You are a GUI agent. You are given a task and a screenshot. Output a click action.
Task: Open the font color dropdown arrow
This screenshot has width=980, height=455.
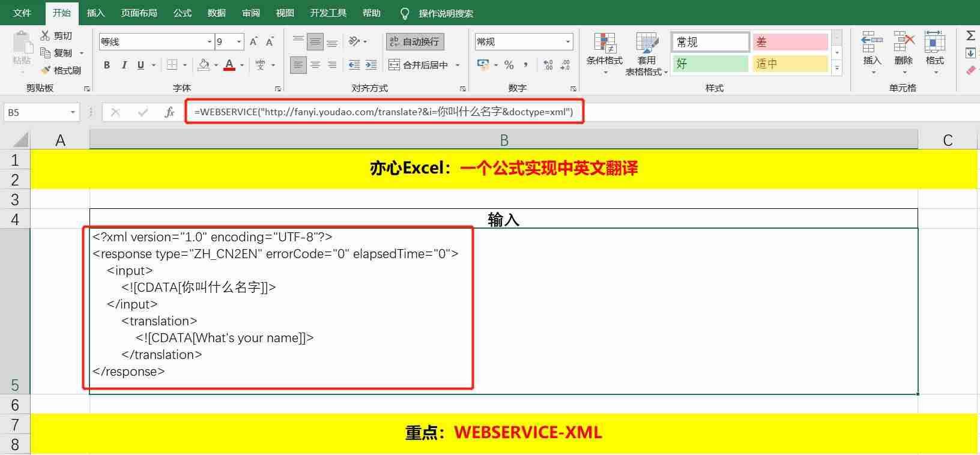pyautogui.click(x=242, y=65)
